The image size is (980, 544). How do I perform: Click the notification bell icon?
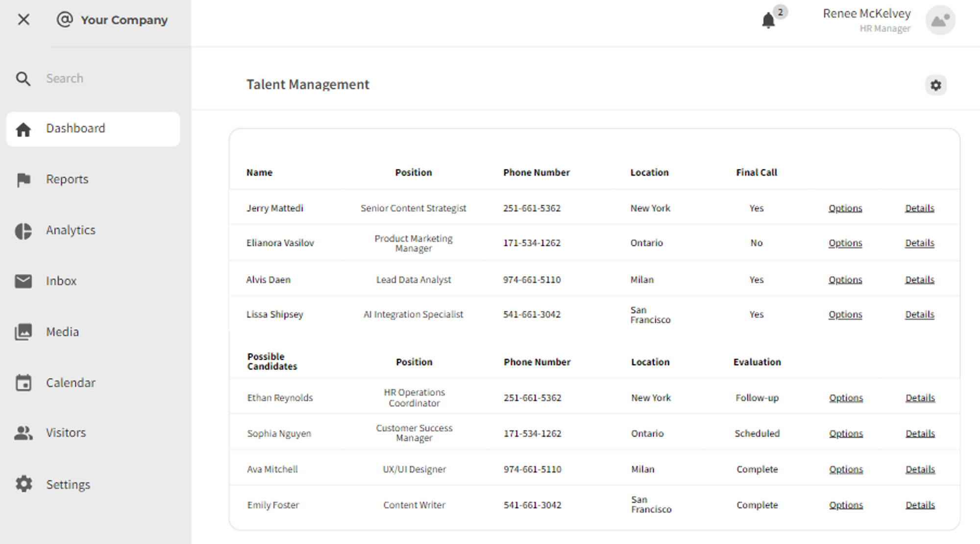768,21
